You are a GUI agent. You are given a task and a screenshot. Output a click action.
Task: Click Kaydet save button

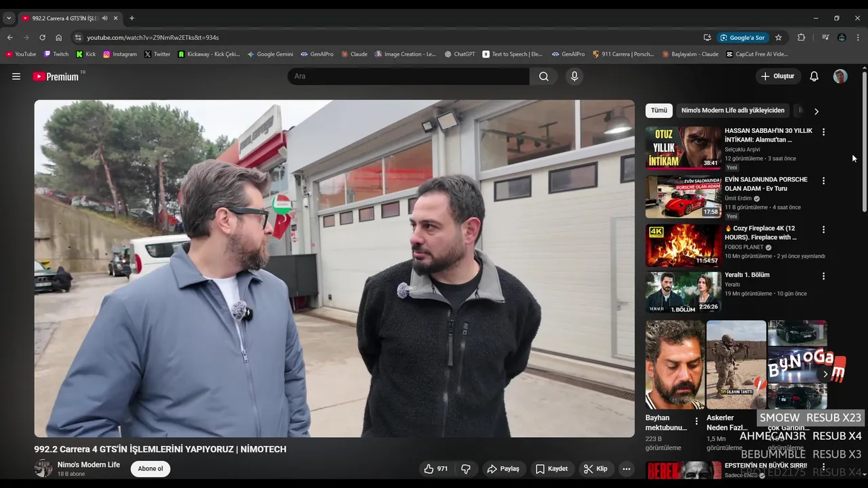(551, 468)
